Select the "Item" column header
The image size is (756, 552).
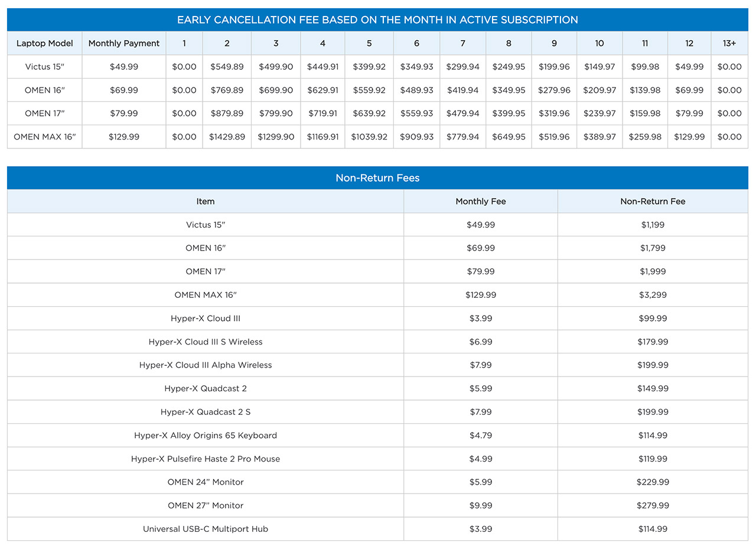[206, 202]
